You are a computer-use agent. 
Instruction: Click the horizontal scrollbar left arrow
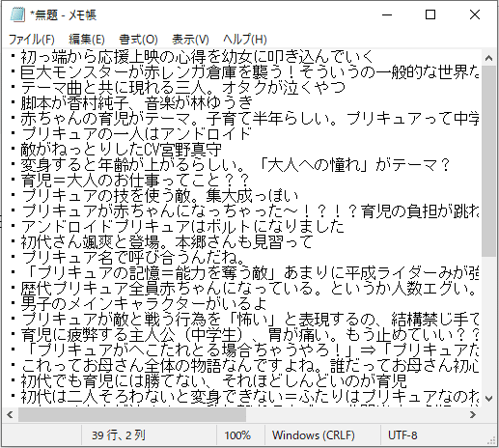click(x=10, y=414)
